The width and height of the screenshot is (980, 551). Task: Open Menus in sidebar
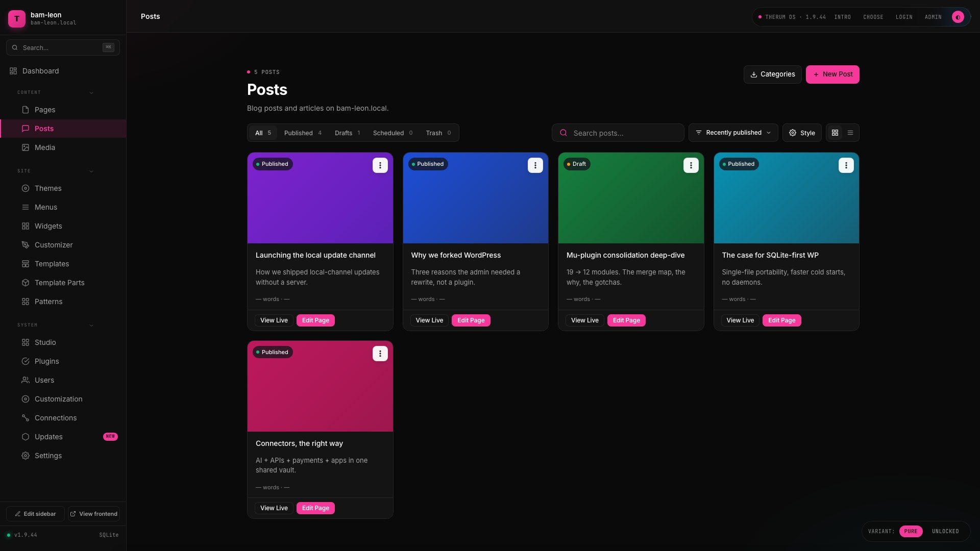pos(63,207)
